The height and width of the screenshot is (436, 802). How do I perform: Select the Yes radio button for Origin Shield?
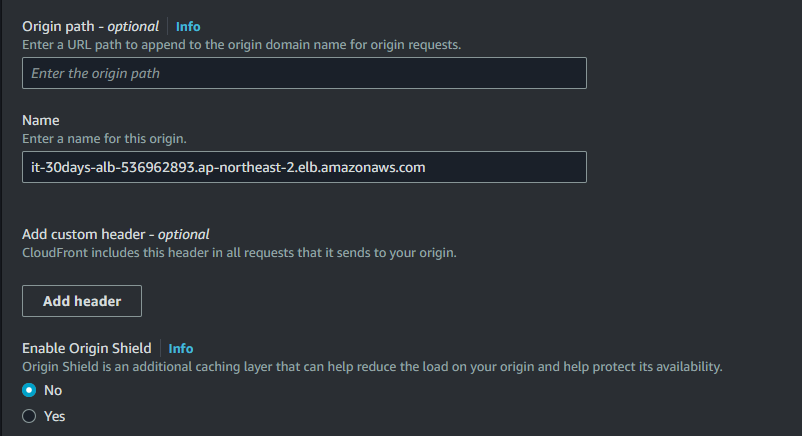29,415
